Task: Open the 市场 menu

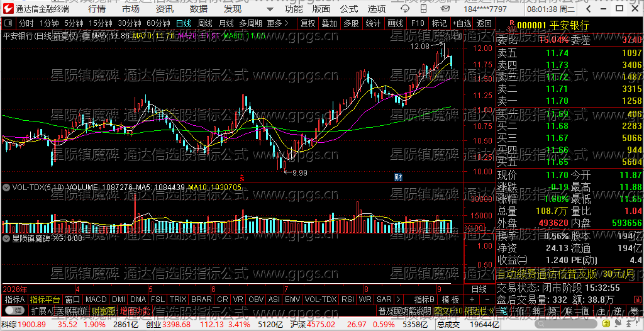Action: [131, 9]
